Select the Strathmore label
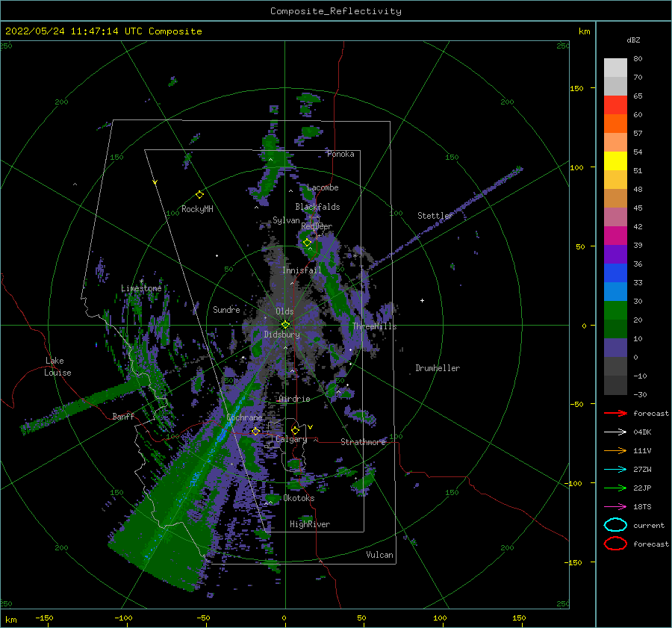Viewport: 672px width, 628px height. pyautogui.click(x=364, y=442)
